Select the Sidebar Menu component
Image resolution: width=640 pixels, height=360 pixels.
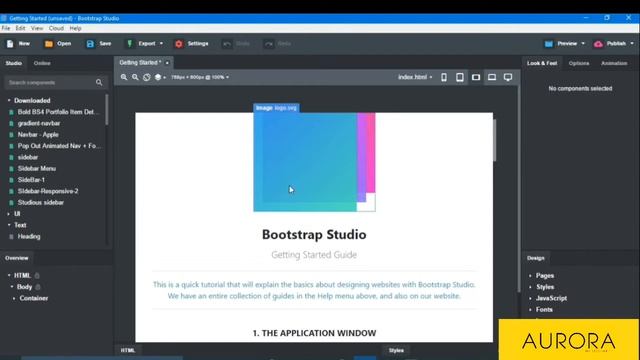pyautogui.click(x=37, y=169)
